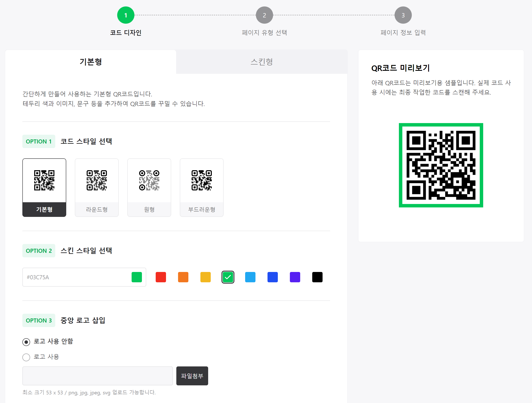Click the QR code preview image
The width and height of the screenshot is (532, 403).
click(441, 165)
